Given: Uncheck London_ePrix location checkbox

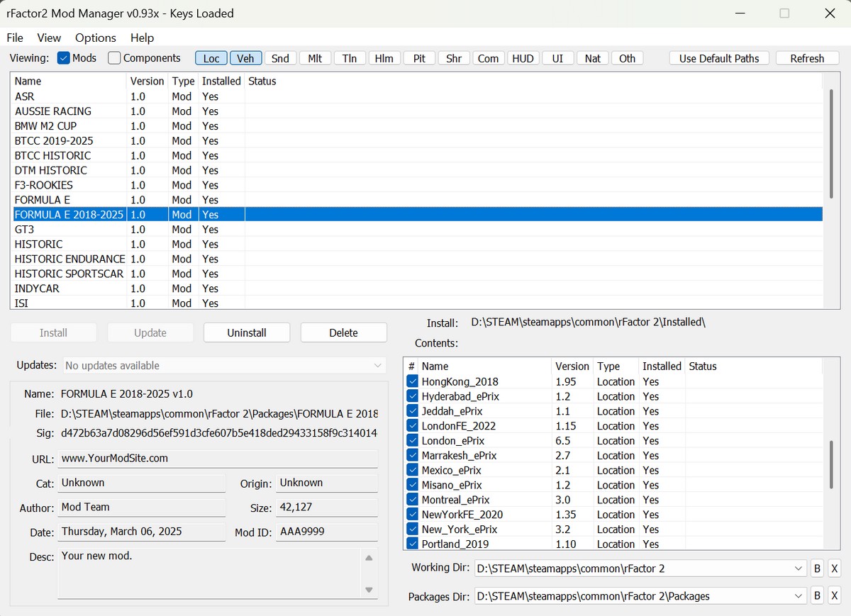Looking at the screenshot, I should point(413,440).
